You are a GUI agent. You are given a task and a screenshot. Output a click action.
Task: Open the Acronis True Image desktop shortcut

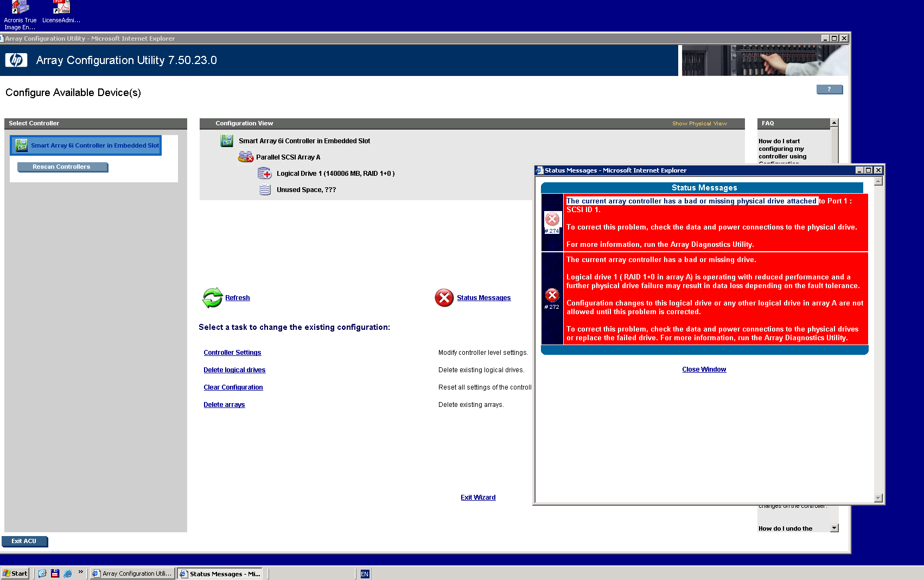(x=20, y=15)
